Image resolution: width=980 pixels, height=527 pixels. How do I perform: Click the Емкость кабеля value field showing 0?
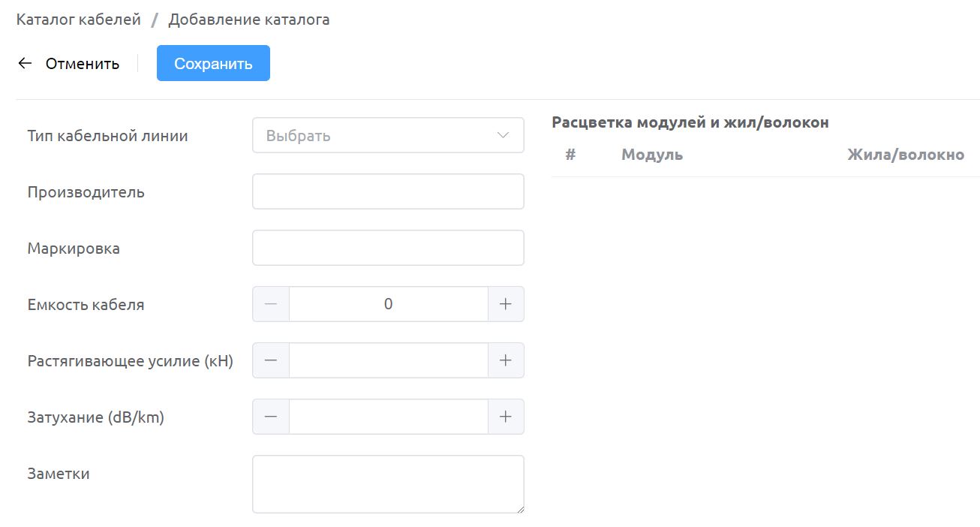coord(389,304)
